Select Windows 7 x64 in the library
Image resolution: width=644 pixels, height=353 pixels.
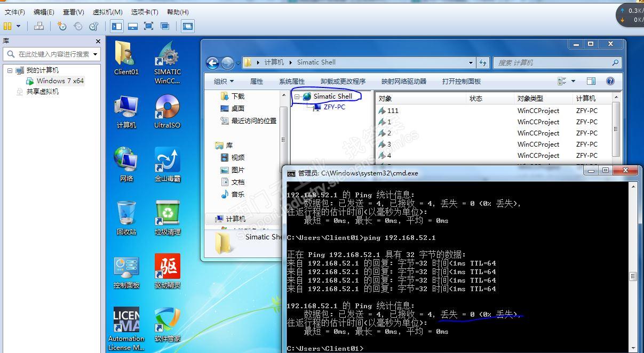[x=60, y=81]
